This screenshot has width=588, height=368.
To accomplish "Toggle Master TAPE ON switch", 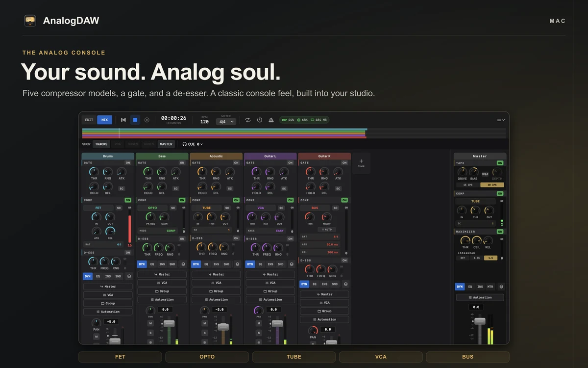I will pos(500,163).
